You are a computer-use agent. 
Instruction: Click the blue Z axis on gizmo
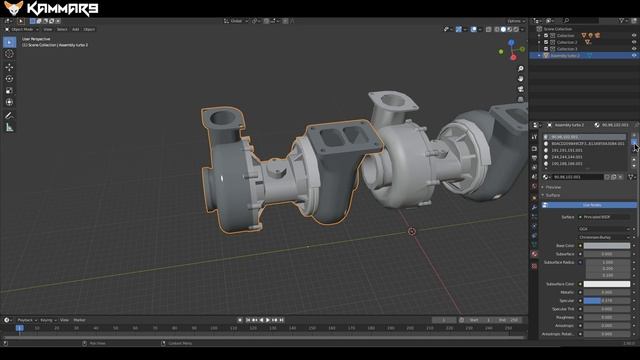[511, 42]
